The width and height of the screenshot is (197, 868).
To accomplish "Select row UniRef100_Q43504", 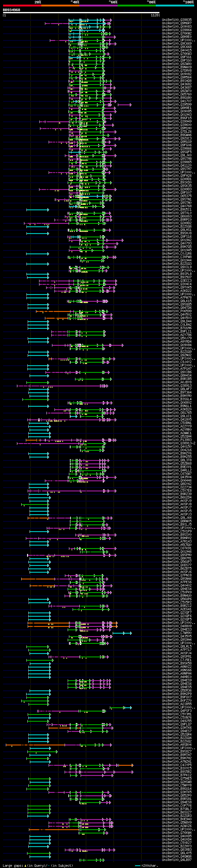I will click(x=177, y=477).
